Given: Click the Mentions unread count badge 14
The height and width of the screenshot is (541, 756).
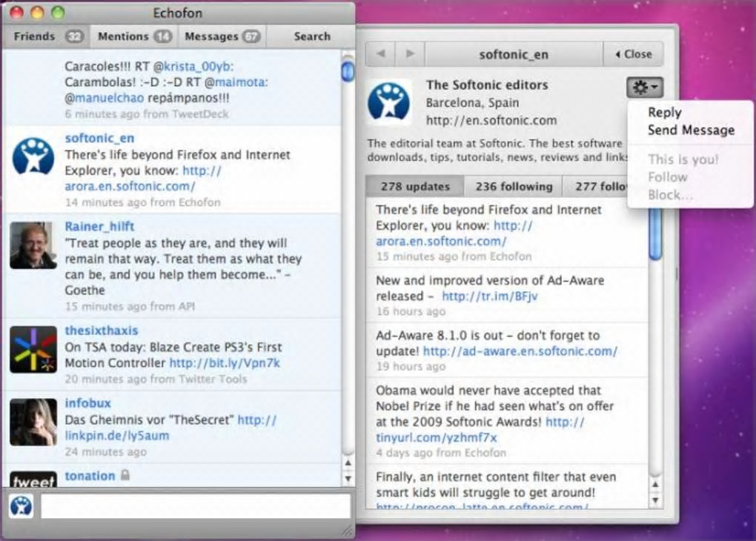Looking at the screenshot, I should [x=163, y=36].
